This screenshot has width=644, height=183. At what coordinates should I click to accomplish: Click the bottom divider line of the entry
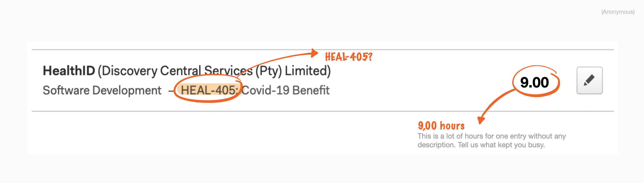click(x=323, y=111)
